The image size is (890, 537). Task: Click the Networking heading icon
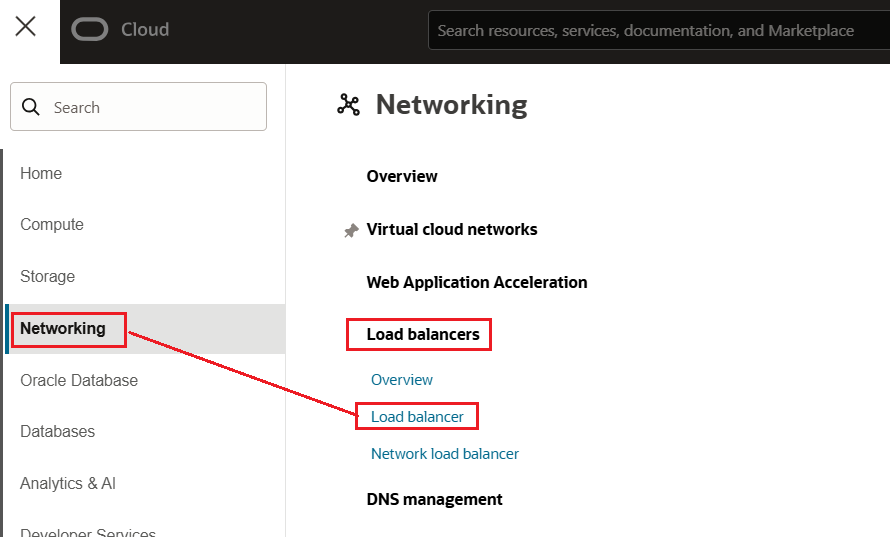click(x=348, y=105)
